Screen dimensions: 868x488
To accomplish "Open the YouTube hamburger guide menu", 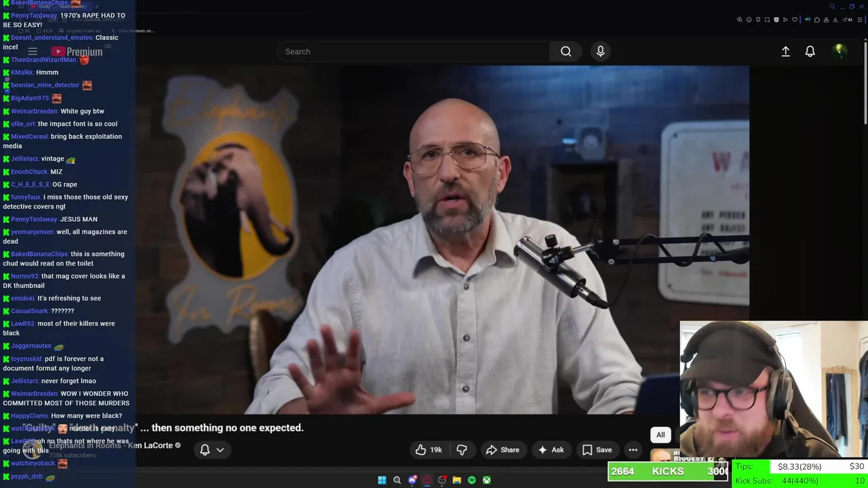I will 33,52.
